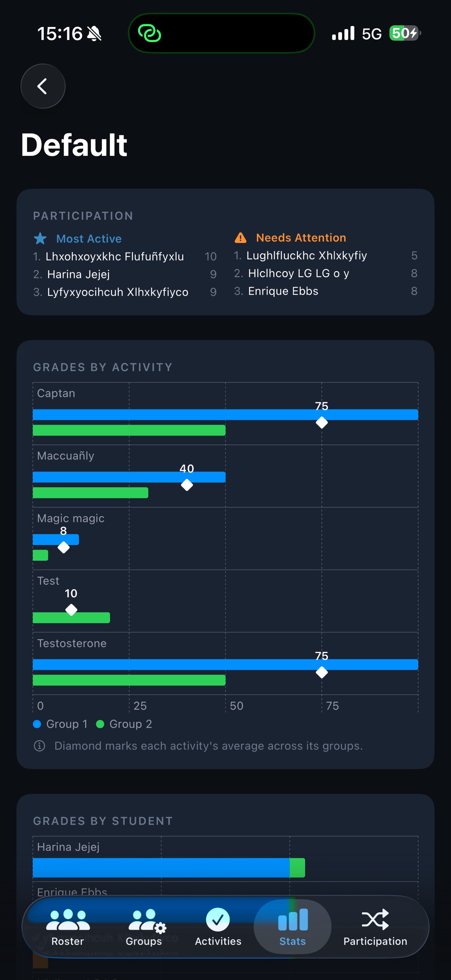This screenshot has width=451, height=980.
Task: Tap the Maccuañly 40 diamond marker
Action: click(x=187, y=485)
